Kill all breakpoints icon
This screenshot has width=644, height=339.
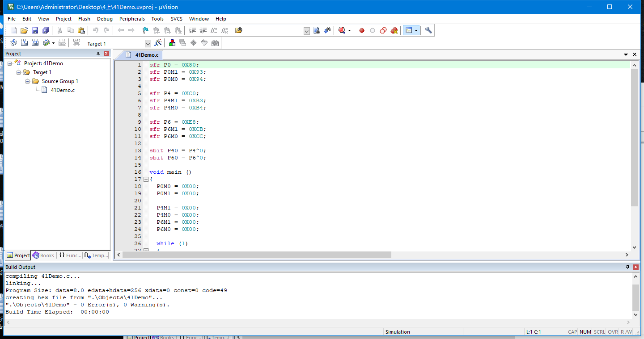coord(394,30)
